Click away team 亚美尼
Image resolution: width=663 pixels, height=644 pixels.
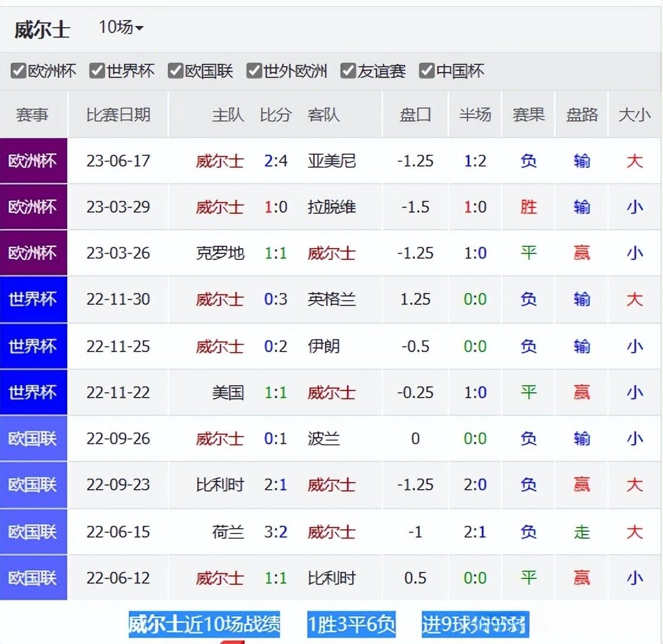tap(331, 161)
